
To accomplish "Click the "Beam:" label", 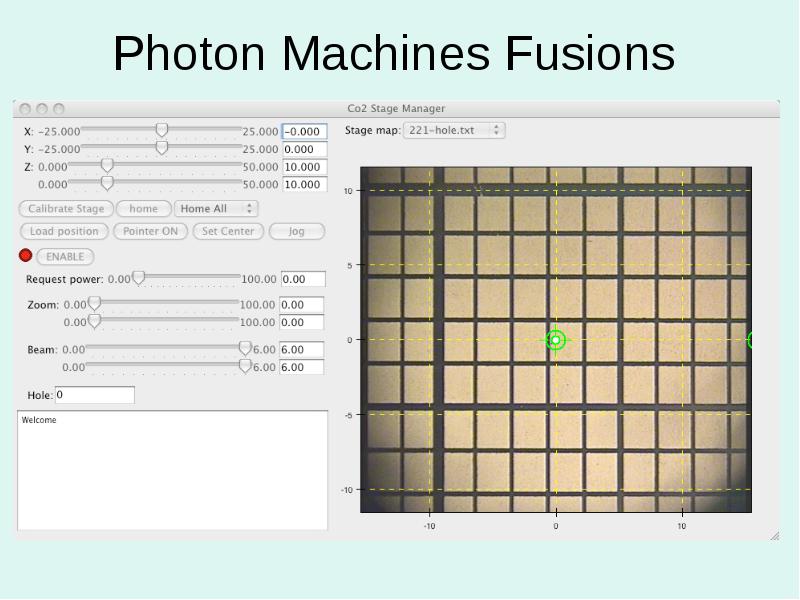I will [42, 349].
